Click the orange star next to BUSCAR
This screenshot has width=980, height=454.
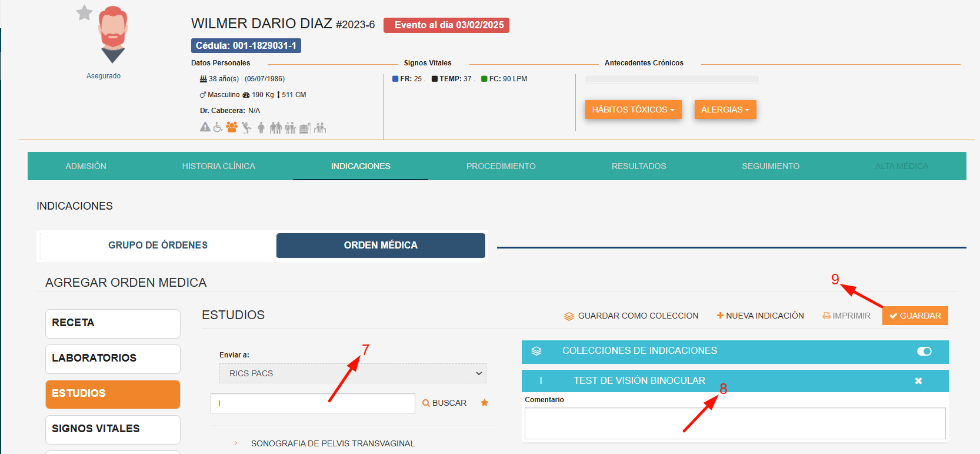[485, 403]
